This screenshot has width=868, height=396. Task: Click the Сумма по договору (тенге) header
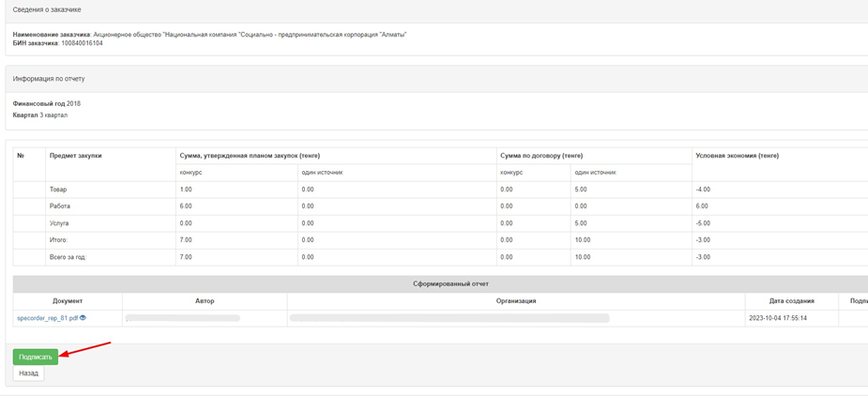541,156
